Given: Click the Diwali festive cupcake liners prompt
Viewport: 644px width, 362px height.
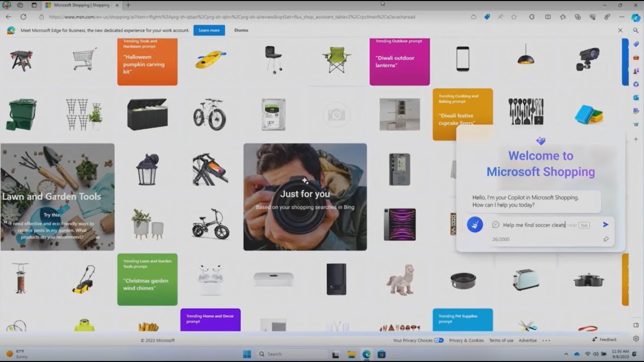Looking at the screenshot, I should coord(463,114).
